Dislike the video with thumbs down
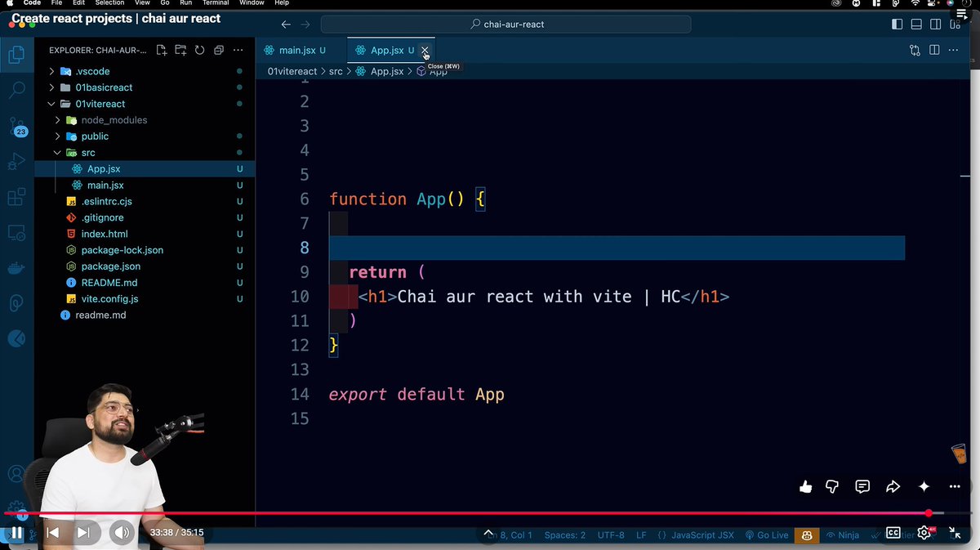Screen dimensions: 980x550 (x=832, y=487)
